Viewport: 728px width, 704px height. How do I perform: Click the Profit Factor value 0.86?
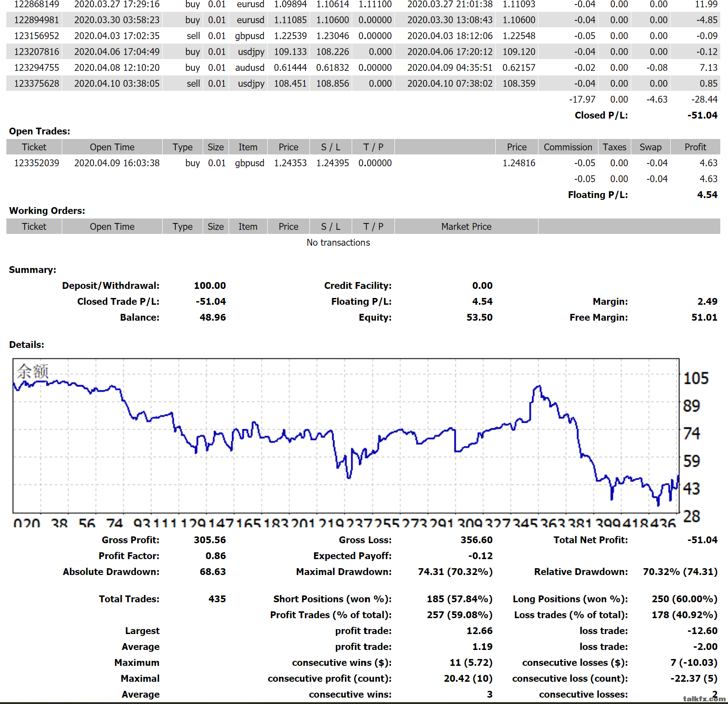pyautogui.click(x=215, y=556)
